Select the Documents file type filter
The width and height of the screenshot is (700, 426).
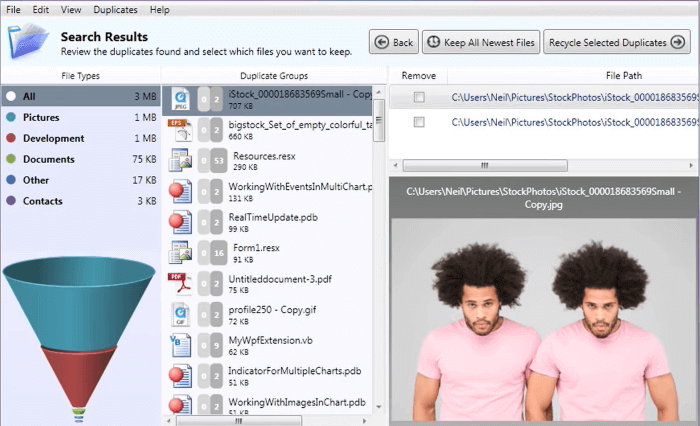coord(81,159)
